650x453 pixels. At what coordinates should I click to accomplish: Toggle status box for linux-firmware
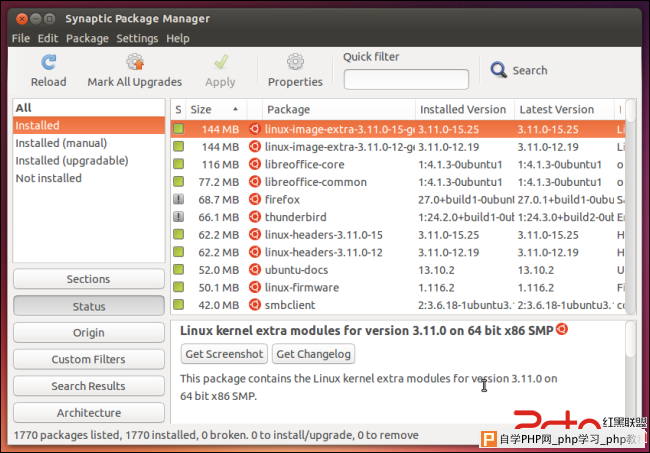point(179,287)
